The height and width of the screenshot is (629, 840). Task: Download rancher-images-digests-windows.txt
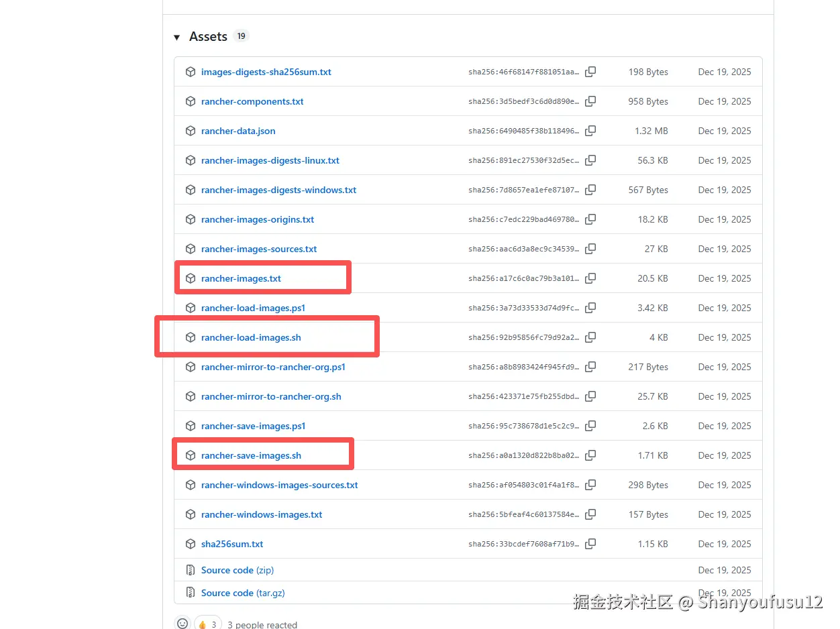point(279,190)
